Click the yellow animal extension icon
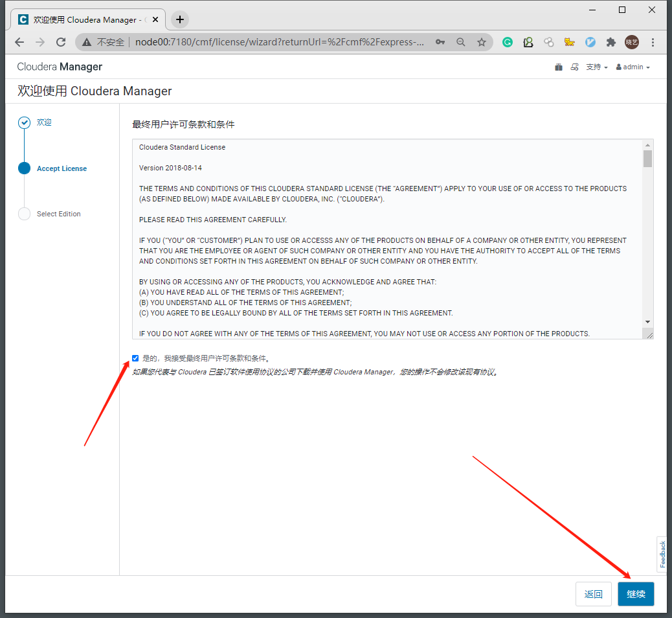This screenshot has height=618, width=672. click(569, 42)
